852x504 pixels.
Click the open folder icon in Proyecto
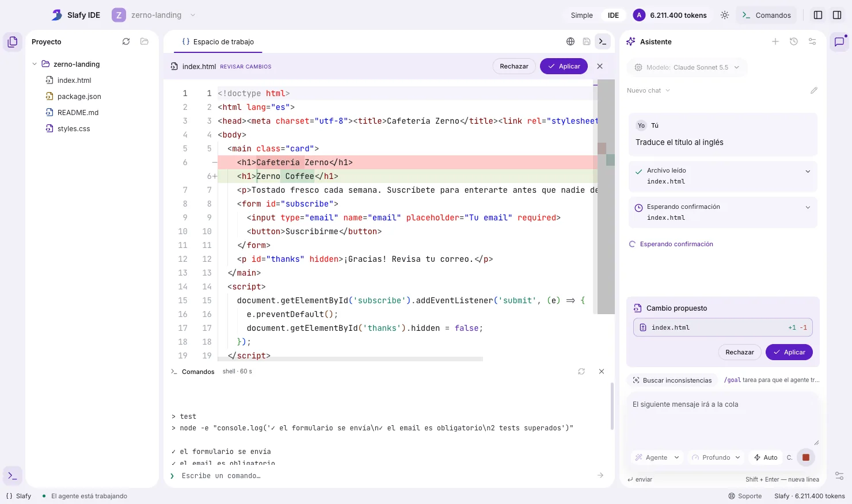[x=144, y=41]
